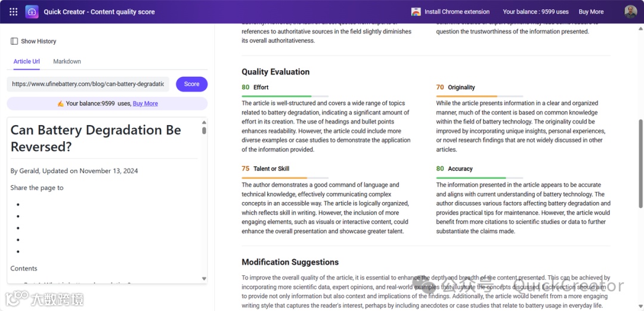The image size is (644, 311).
Task: Click the Quality Evaluation heading
Action: tap(275, 72)
